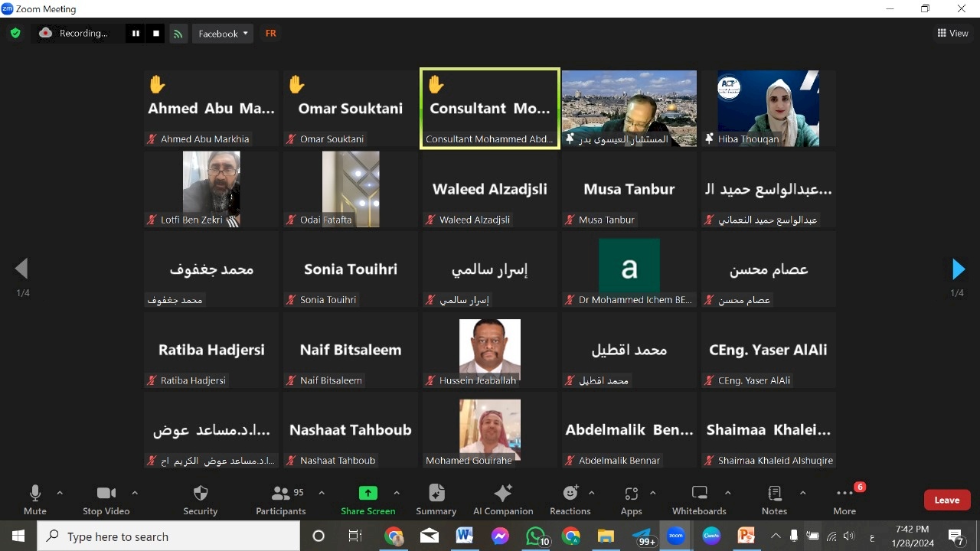The width and height of the screenshot is (980, 551).
Task: Leave the meeting
Action: pos(947,500)
